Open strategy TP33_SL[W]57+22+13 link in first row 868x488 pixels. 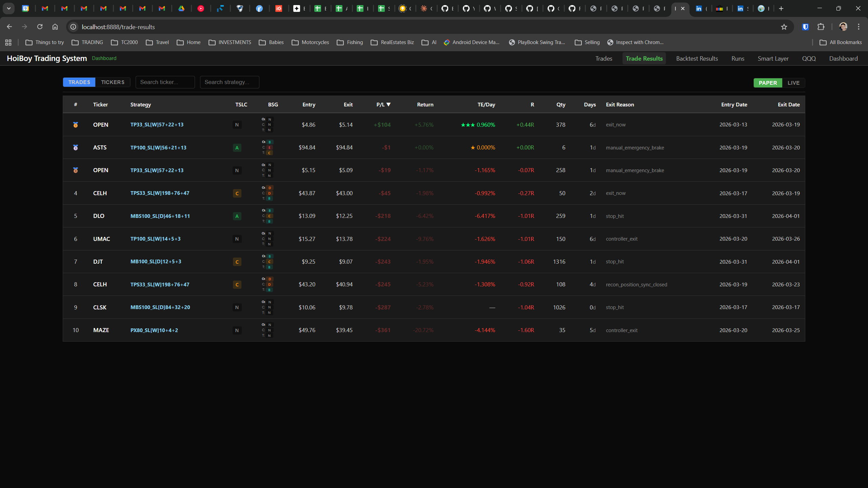157,125
